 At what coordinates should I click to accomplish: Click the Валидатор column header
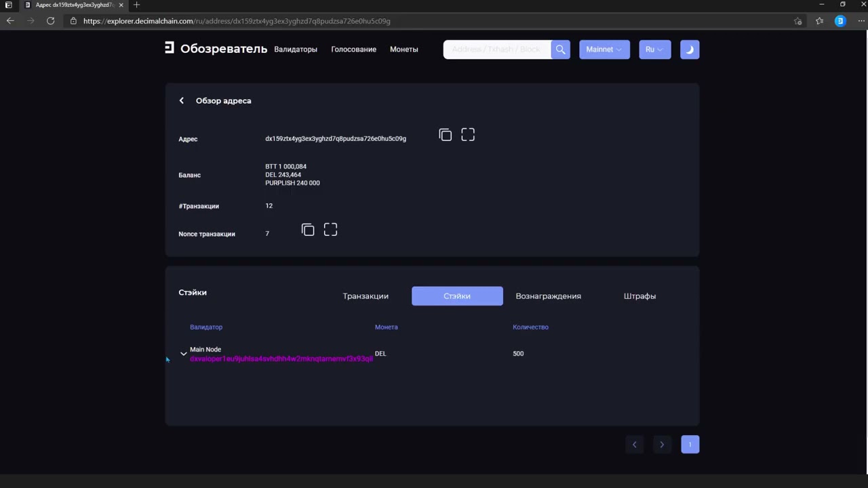pyautogui.click(x=206, y=327)
